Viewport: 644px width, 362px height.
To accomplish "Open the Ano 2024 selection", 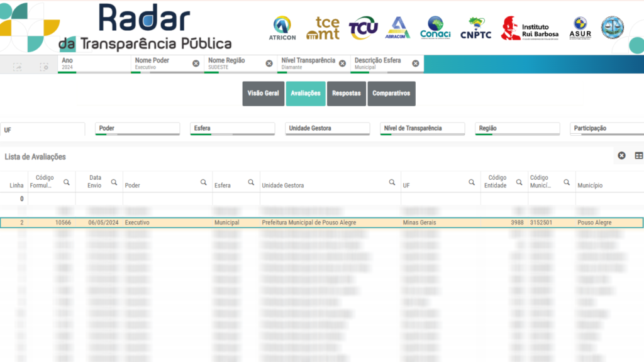I will [x=94, y=64].
